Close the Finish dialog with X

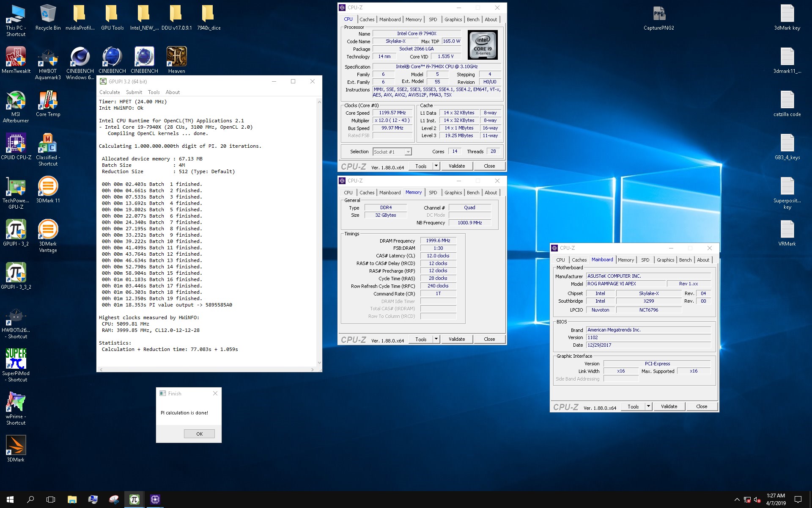[x=215, y=393]
